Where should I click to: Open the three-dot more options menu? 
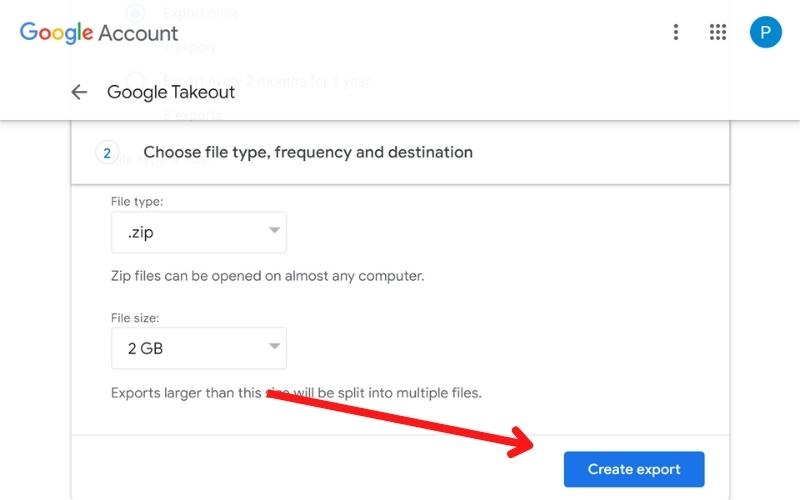(x=676, y=32)
